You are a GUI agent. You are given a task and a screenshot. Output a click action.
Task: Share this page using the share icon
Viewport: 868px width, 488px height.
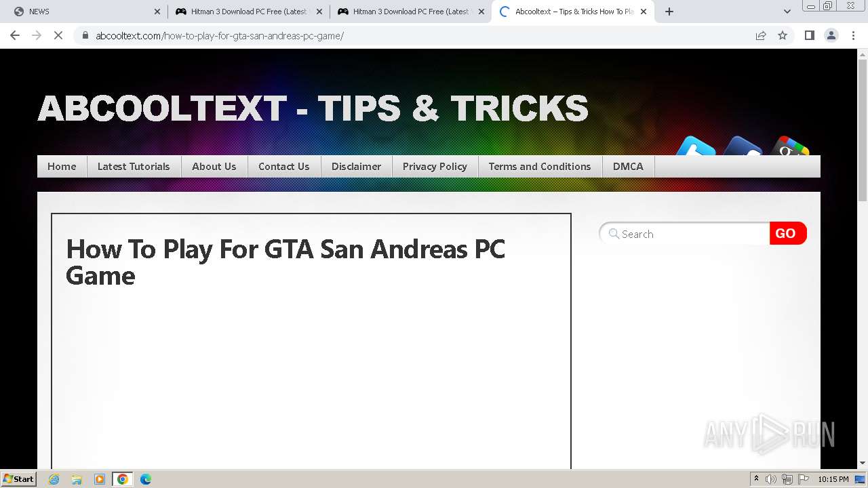coord(761,35)
